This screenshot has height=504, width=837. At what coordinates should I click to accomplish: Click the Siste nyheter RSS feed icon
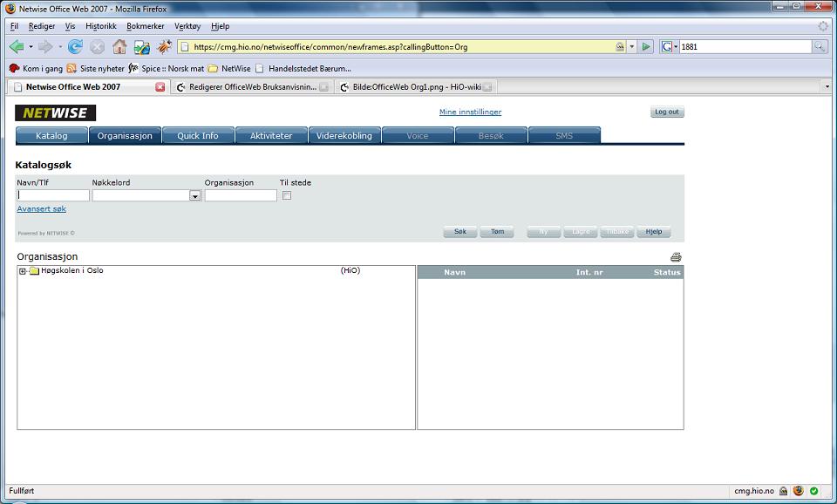pyautogui.click(x=71, y=68)
